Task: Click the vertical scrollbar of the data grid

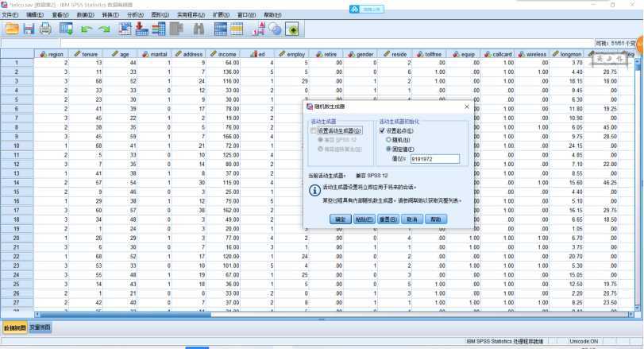Action: pyautogui.click(x=638, y=184)
